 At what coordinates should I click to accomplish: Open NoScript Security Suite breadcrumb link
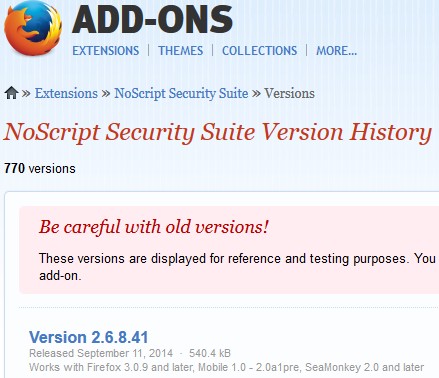[181, 93]
